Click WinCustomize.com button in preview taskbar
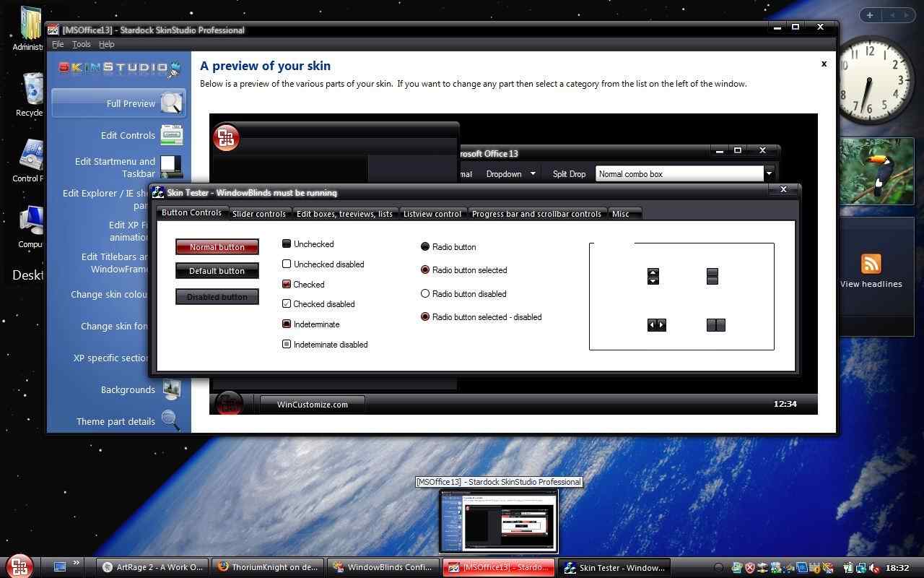 click(313, 405)
